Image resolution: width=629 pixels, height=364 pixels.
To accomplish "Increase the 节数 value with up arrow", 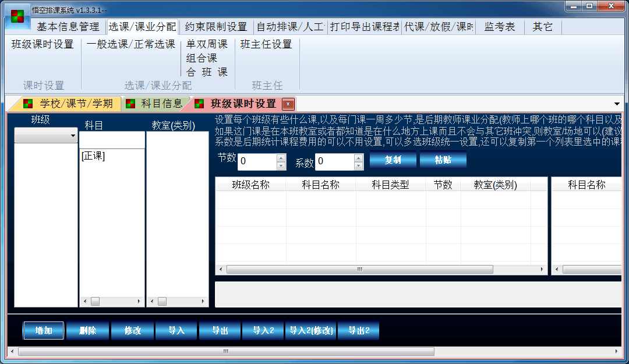I will (281, 158).
